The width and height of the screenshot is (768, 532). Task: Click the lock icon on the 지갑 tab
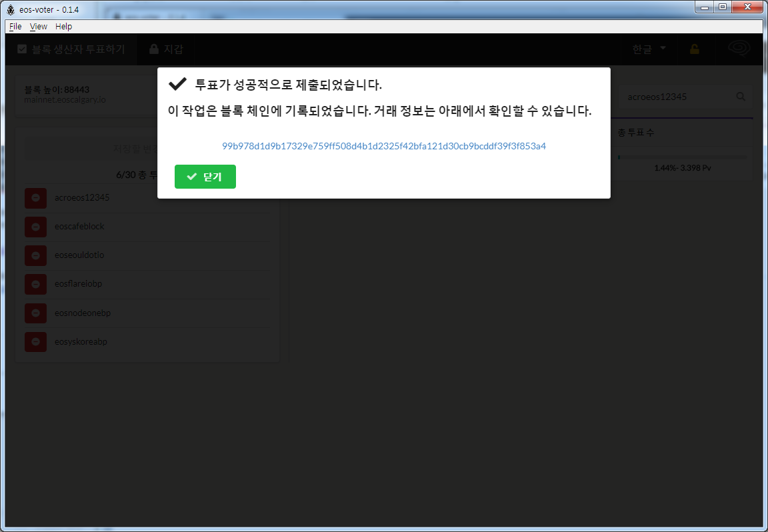[154, 49]
